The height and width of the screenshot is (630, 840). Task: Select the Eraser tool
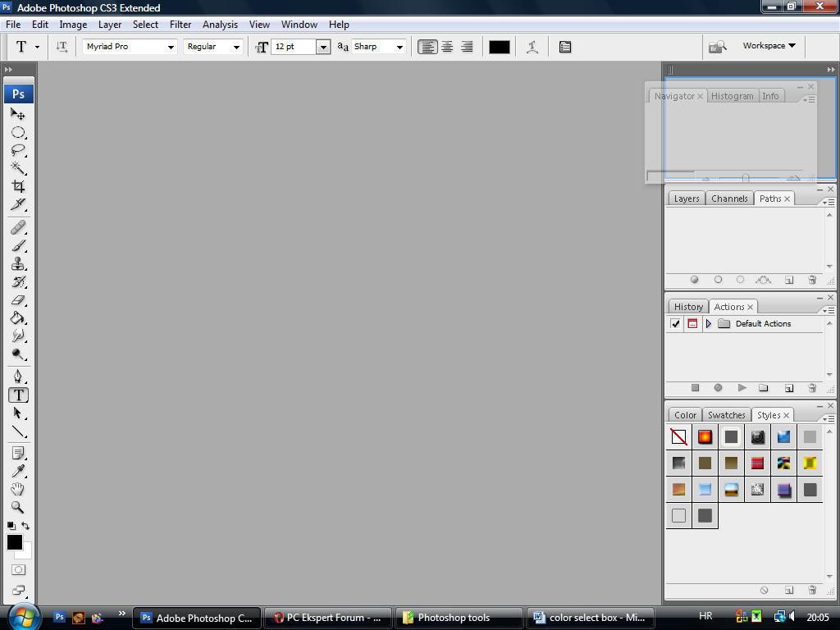[18, 300]
